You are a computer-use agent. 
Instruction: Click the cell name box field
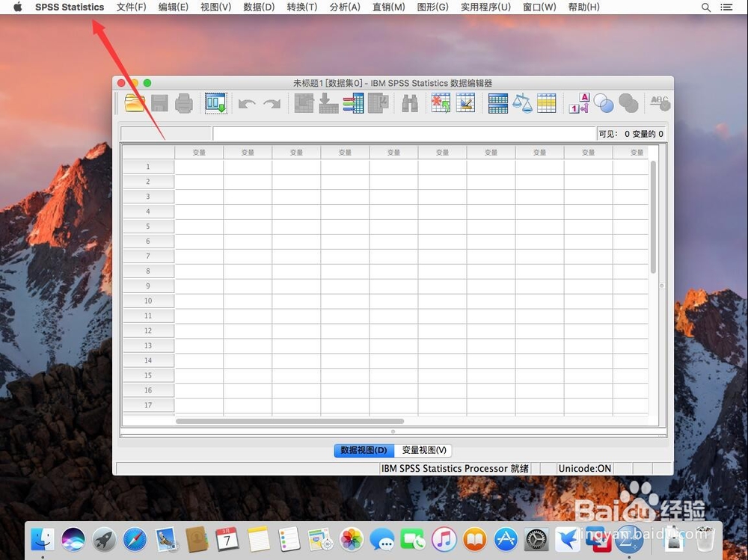(x=165, y=134)
